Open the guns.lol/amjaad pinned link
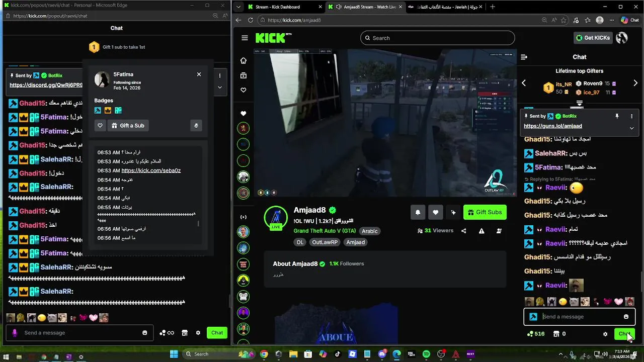Viewport: 644px width, 362px height. [553, 126]
